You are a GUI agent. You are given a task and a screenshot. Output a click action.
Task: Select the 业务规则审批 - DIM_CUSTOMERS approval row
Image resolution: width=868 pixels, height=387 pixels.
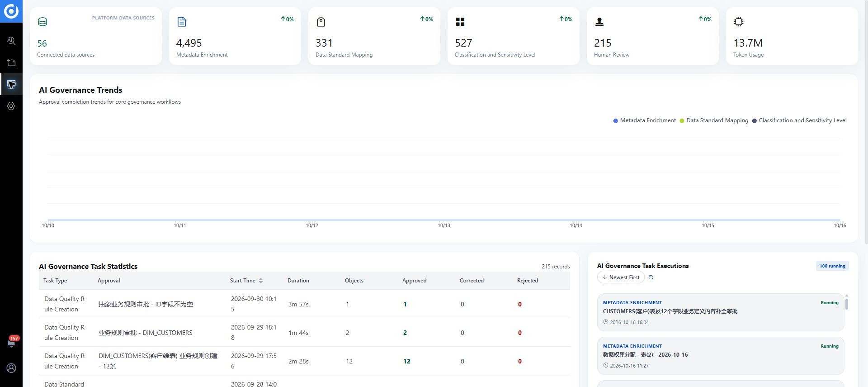(x=304, y=333)
